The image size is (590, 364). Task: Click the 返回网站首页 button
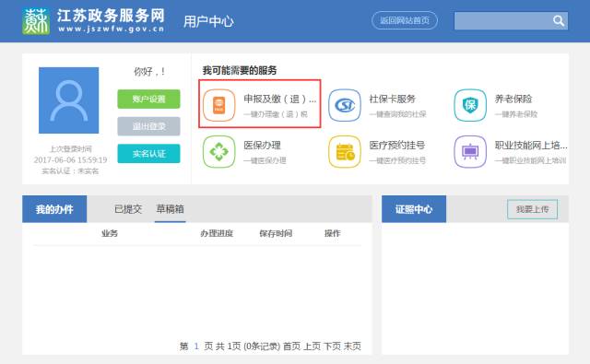[x=405, y=20]
